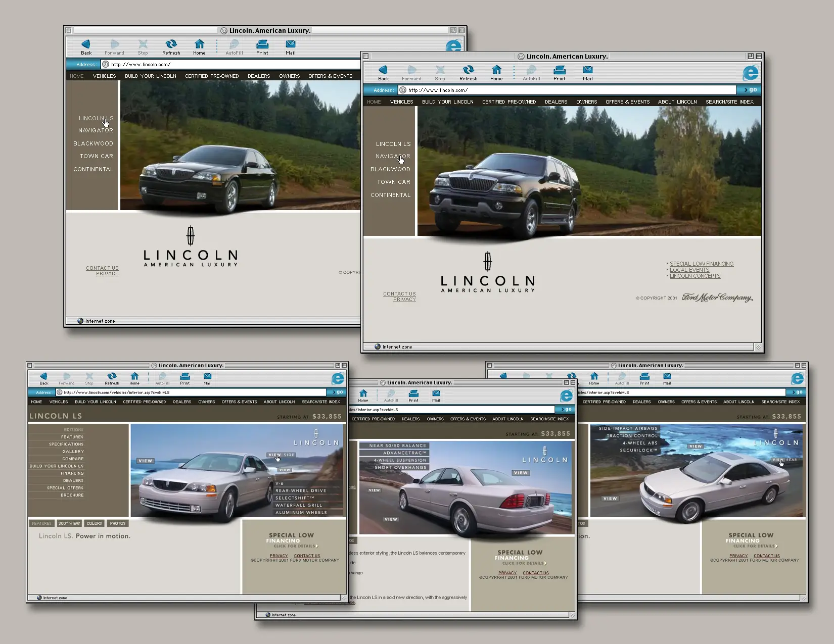Select the 360° VIEW tab below the LS photo
Screen dimensions: 834x644
tap(69, 523)
